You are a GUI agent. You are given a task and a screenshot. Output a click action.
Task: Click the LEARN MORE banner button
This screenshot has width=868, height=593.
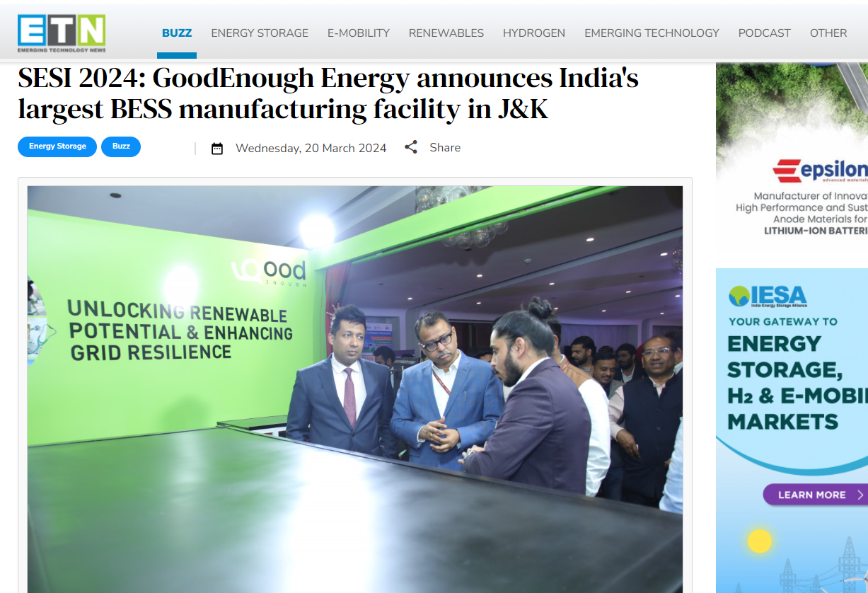click(x=816, y=495)
